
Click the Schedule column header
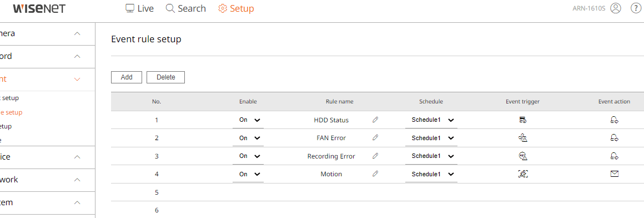click(431, 102)
